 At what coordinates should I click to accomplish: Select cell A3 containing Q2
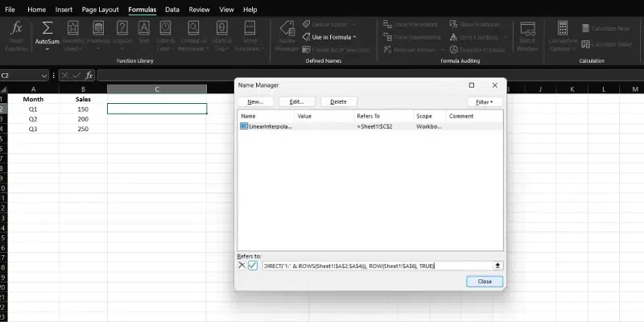click(33, 119)
